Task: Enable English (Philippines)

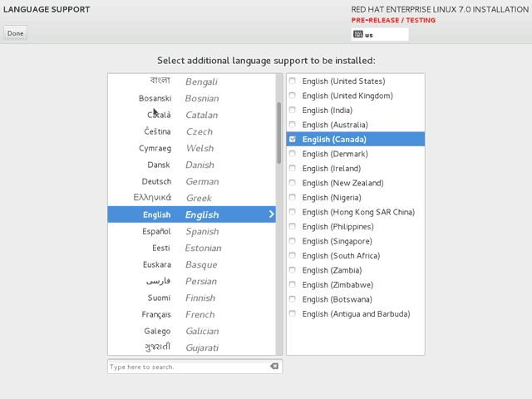Action: (292, 227)
